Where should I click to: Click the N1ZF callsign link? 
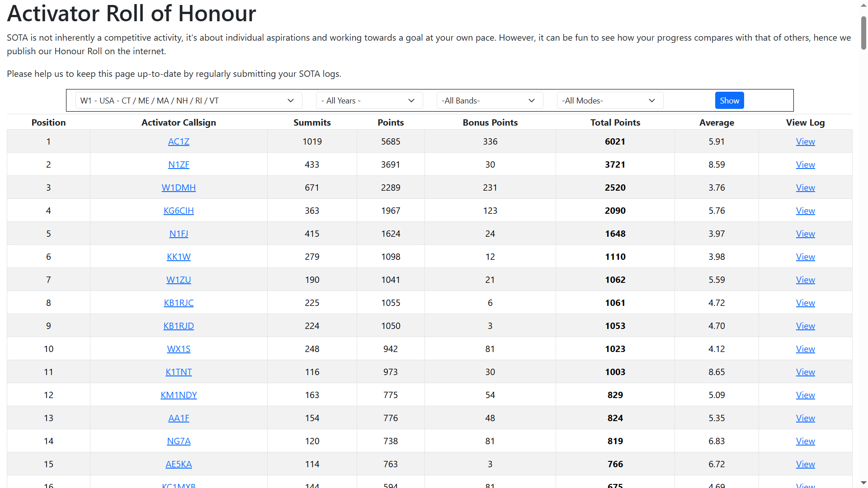(x=179, y=164)
